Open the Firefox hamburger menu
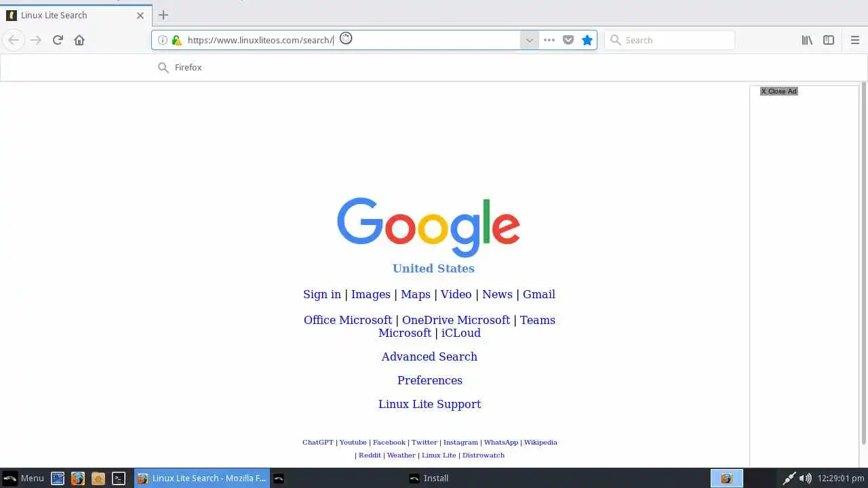This screenshot has height=488, width=868. 855,40
